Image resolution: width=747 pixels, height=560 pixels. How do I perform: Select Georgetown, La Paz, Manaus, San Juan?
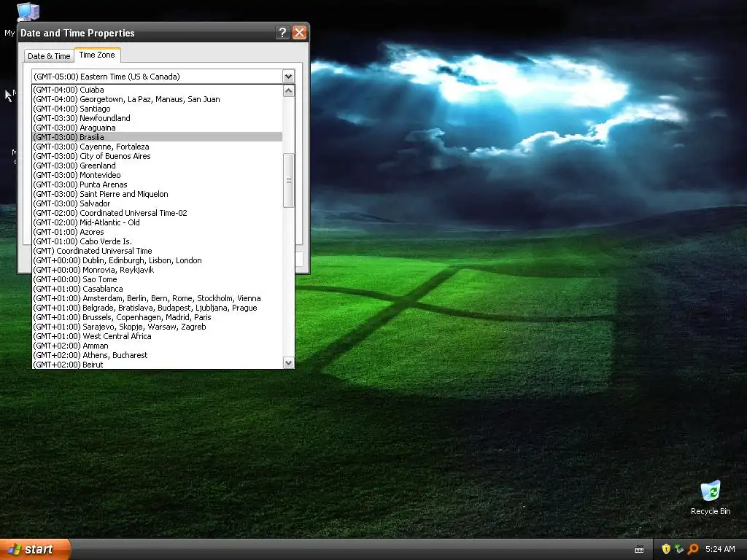[x=158, y=99]
